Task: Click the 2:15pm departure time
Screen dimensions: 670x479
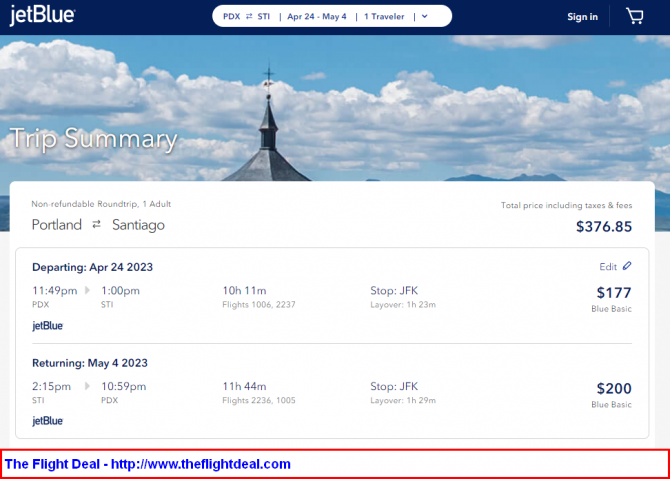Action: click(x=51, y=386)
